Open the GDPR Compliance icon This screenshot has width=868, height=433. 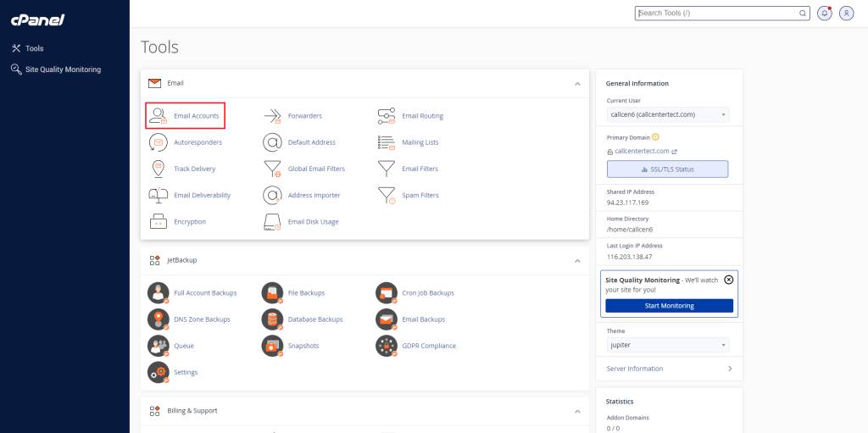[387, 346]
